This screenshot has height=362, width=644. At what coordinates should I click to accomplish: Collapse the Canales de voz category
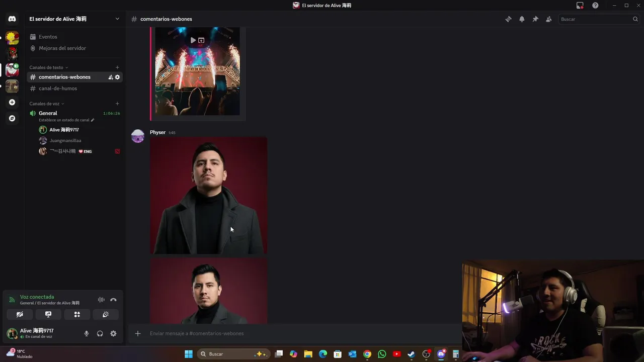(x=47, y=104)
